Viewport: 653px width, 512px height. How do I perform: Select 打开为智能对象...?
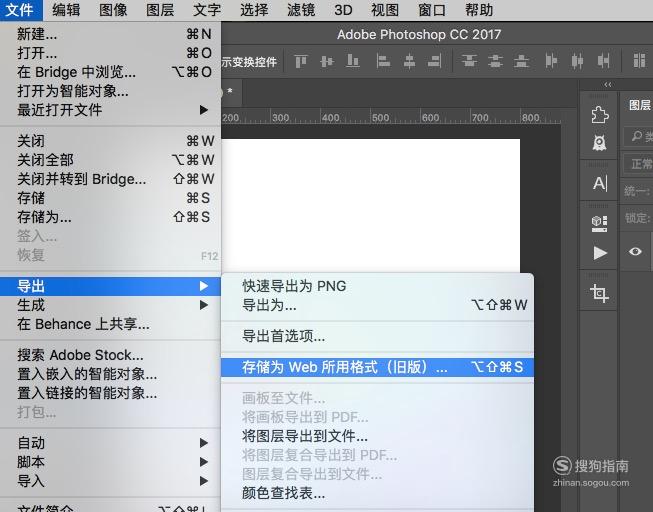pyautogui.click(x=110, y=91)
